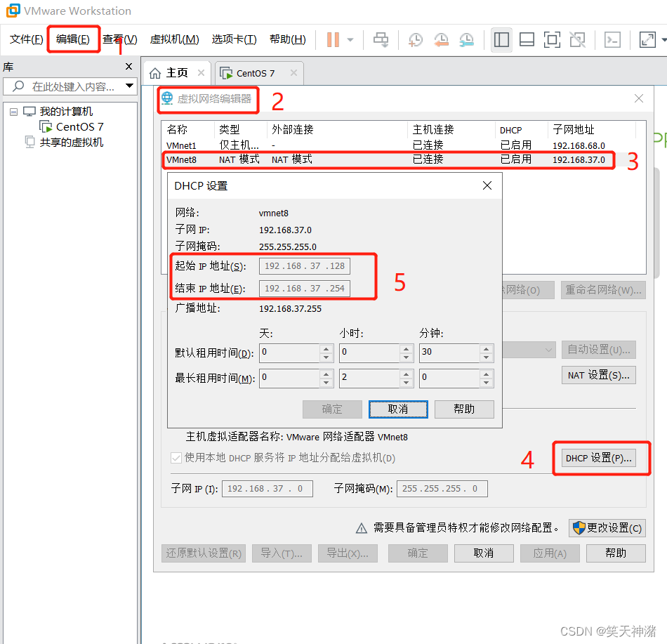
Task: Open the library search filter dropdown
Action: tap(129, 86)
